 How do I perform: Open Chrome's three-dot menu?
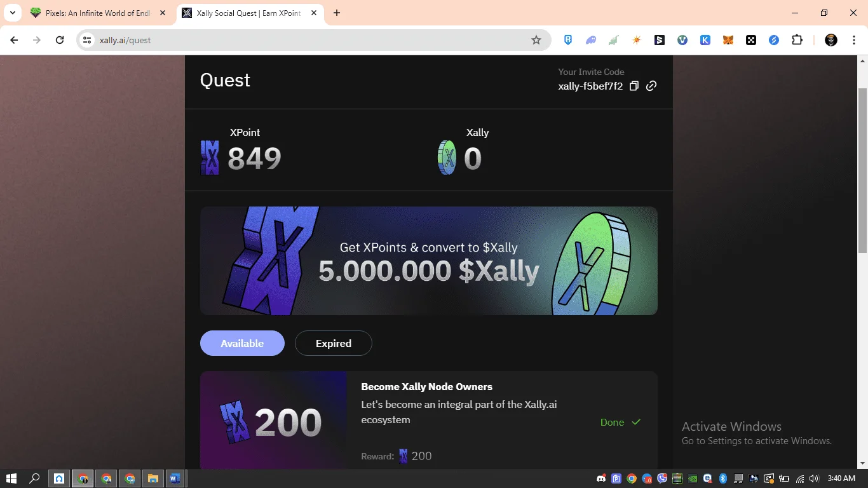point(853,40)
